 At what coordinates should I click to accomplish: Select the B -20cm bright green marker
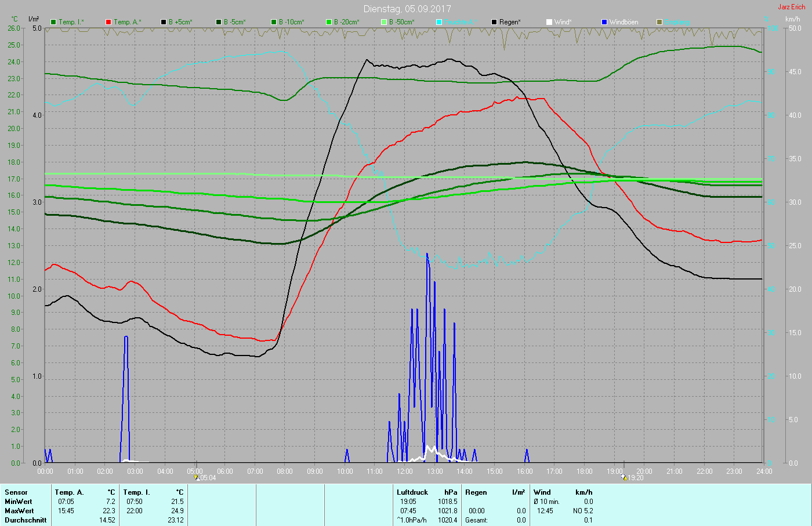point(329,22)
